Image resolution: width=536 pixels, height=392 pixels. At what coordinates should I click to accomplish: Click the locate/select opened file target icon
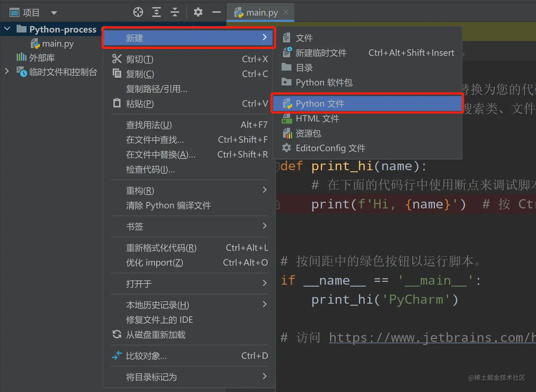pos(138,12)
